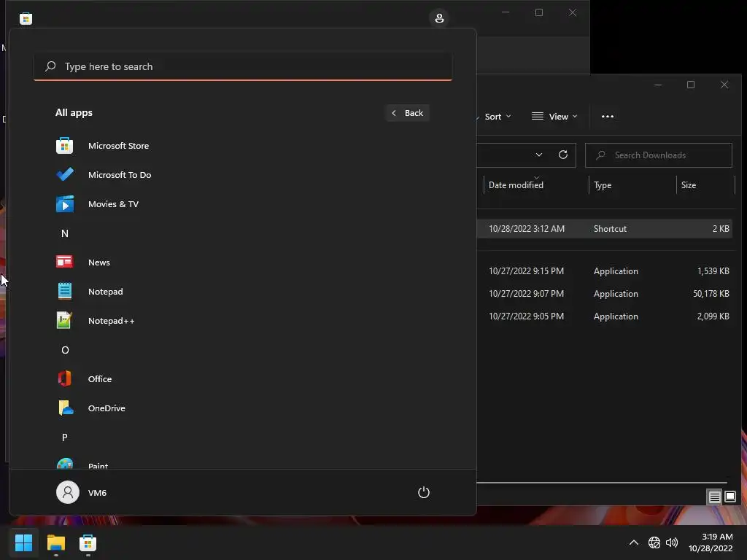This screenshot has height=560, width=747.
Task: Click the Search Downloads field
Action: pos(659,155)
